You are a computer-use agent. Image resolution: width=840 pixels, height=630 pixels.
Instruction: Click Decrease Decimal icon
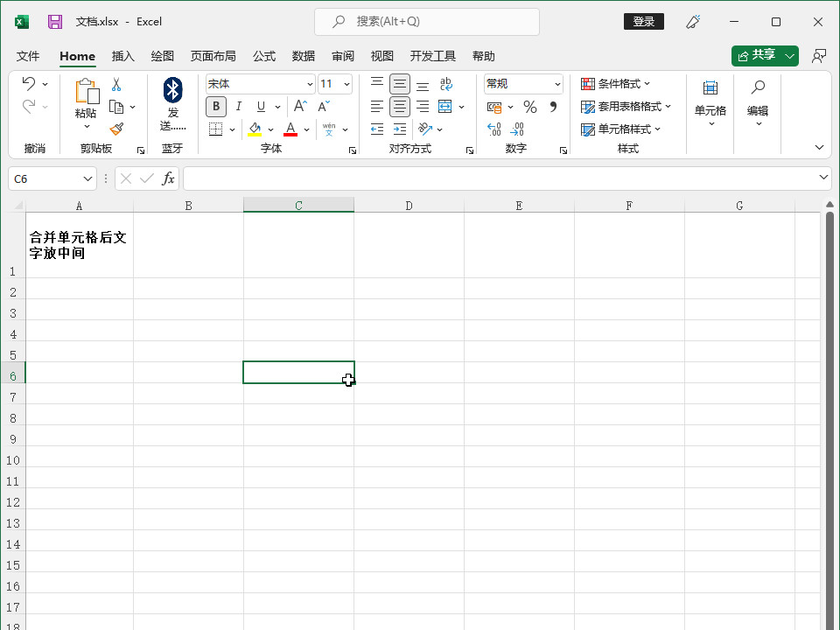517,129
